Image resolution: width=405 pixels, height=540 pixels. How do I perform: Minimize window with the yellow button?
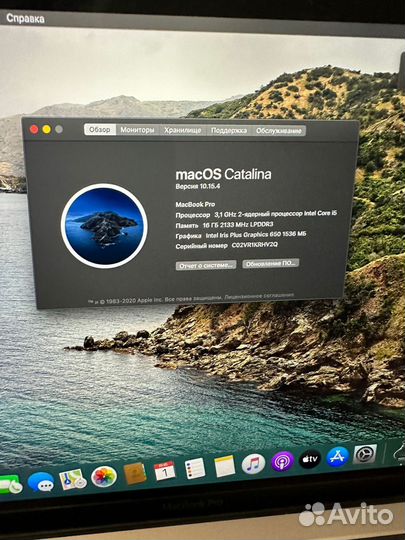46,129
